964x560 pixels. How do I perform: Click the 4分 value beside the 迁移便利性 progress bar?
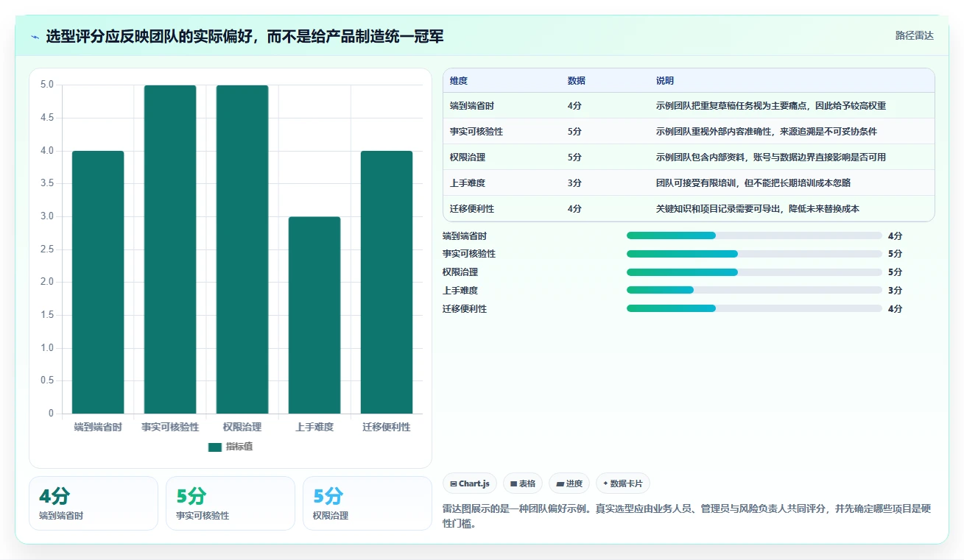[x=895, y=309]
